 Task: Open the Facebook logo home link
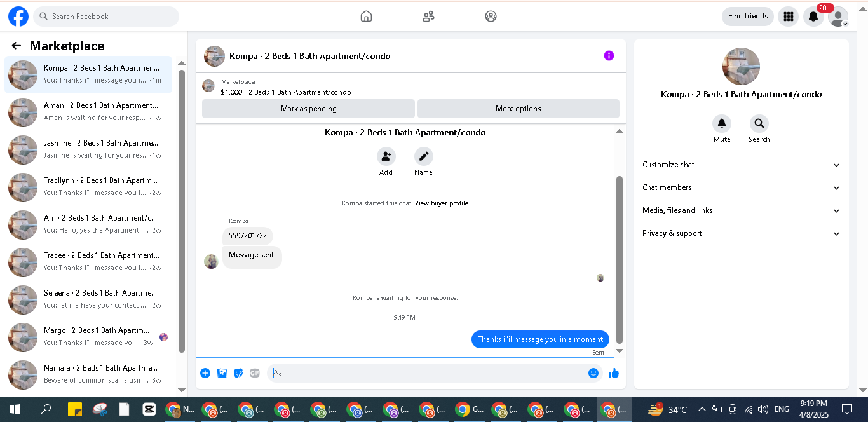click(x=18, y=17)
